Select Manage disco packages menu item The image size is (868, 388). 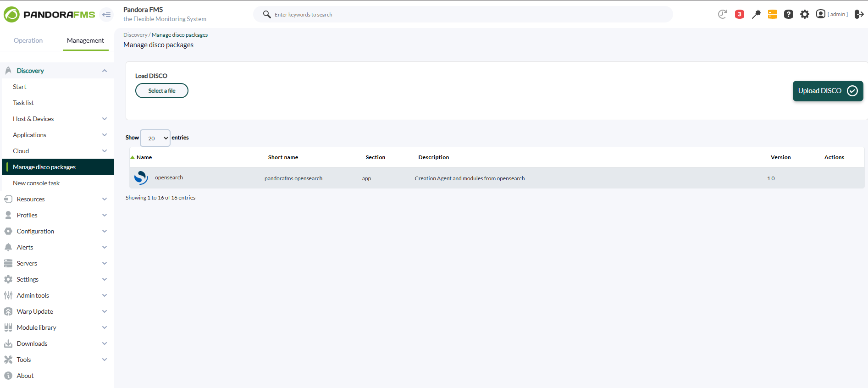(x=58, y=167)
